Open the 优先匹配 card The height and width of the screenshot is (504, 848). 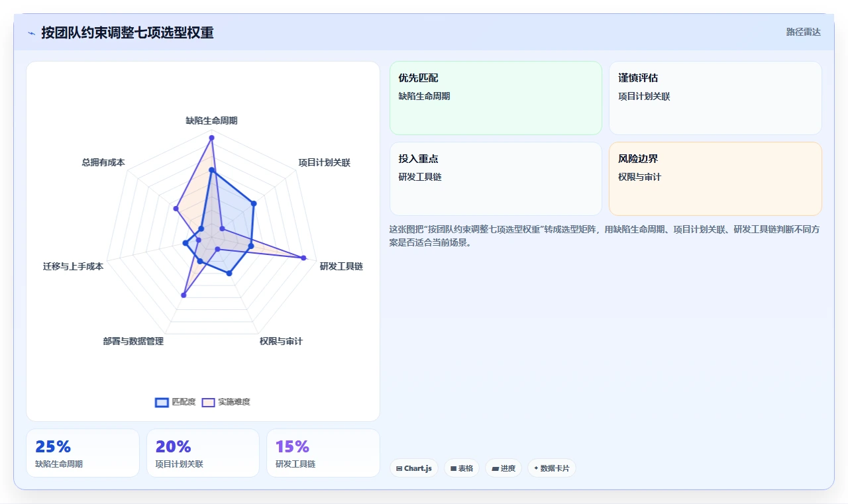point(496,98)
